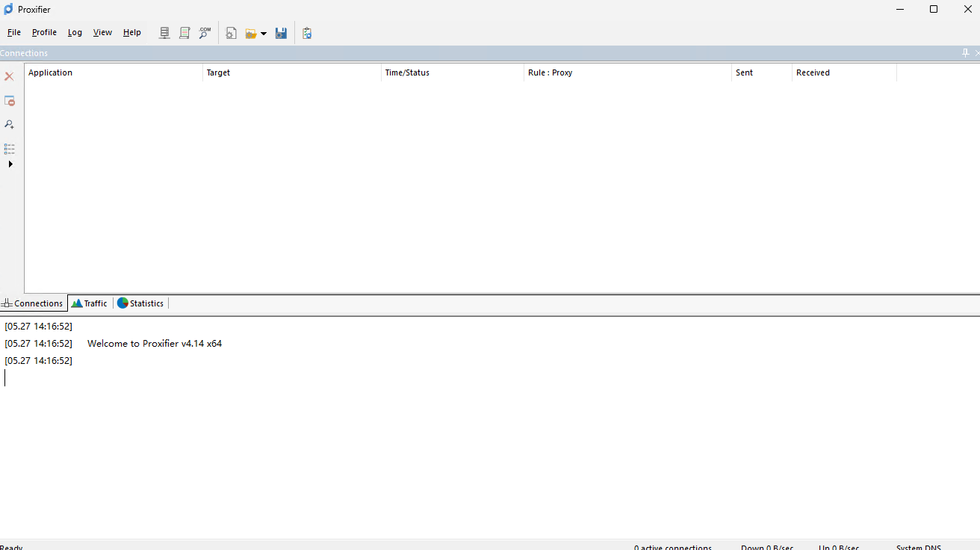Open the File menu
Screen dimensions: 980x550
click(14, 33)
